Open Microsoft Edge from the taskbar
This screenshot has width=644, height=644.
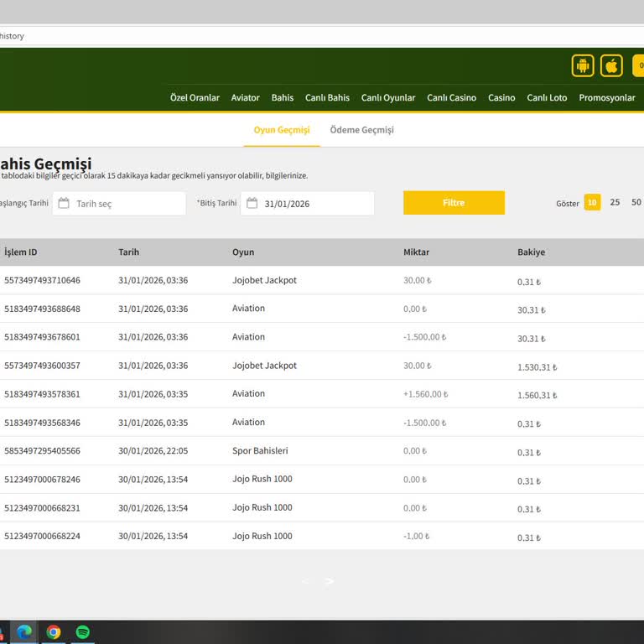24,632
